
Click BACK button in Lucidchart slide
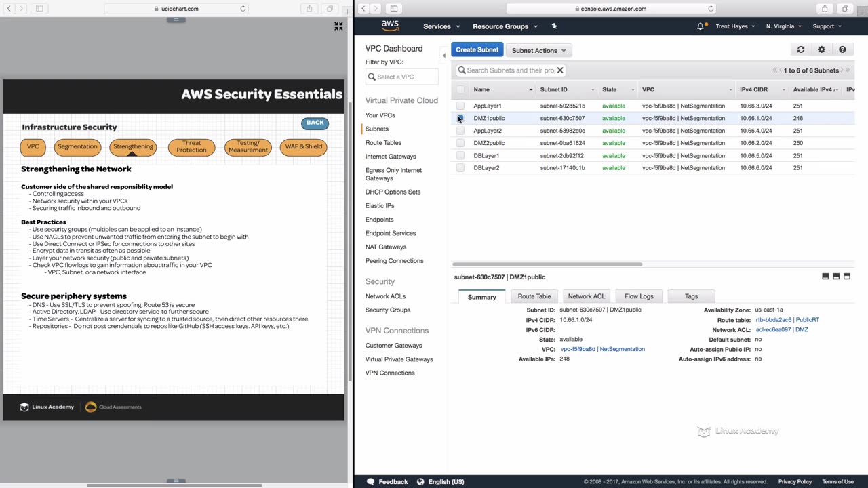315,123
